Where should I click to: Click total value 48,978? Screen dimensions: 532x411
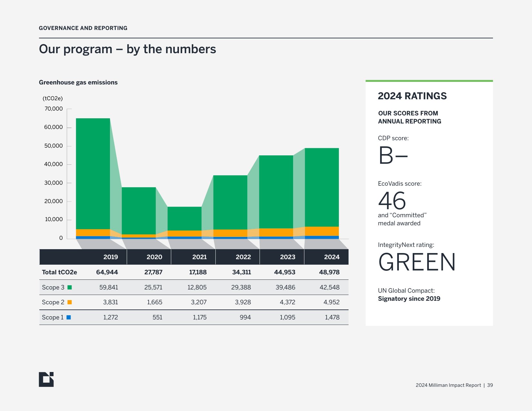pos(329,272)
